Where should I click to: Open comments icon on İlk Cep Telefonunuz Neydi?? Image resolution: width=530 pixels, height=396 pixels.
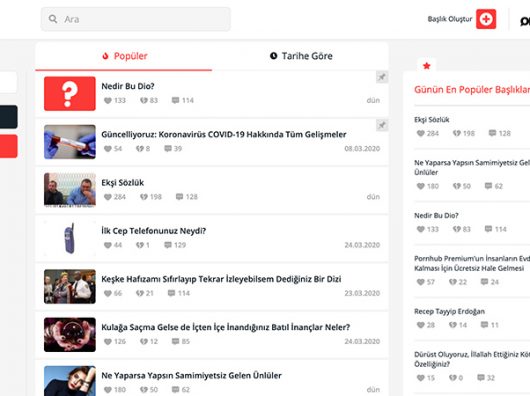[168, 245]
